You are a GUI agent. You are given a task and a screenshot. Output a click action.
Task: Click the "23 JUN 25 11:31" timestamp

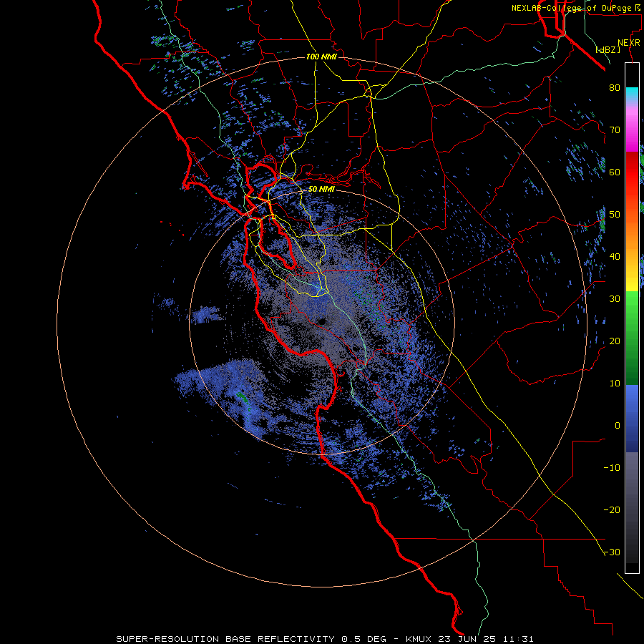coord(487,639)
